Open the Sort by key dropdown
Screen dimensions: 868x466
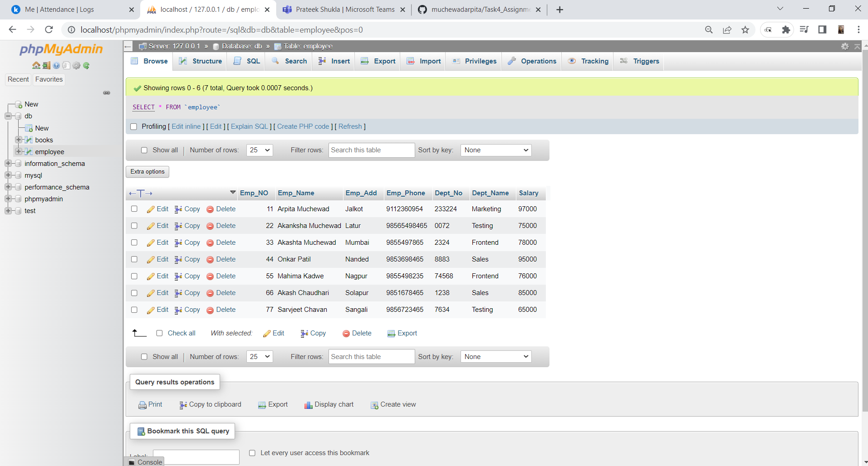coord(495,150)
